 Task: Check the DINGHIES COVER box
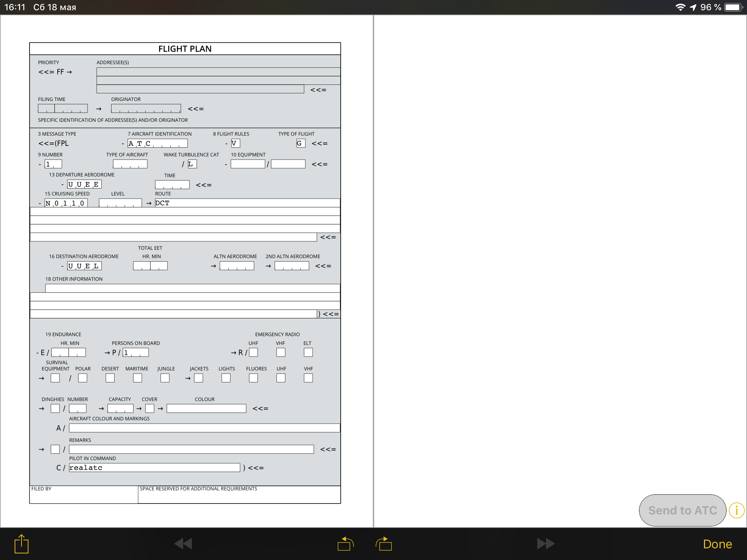(150, 408)
